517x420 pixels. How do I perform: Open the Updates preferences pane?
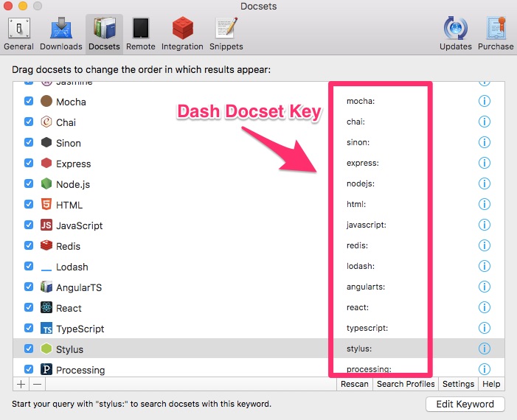point(456,34)
